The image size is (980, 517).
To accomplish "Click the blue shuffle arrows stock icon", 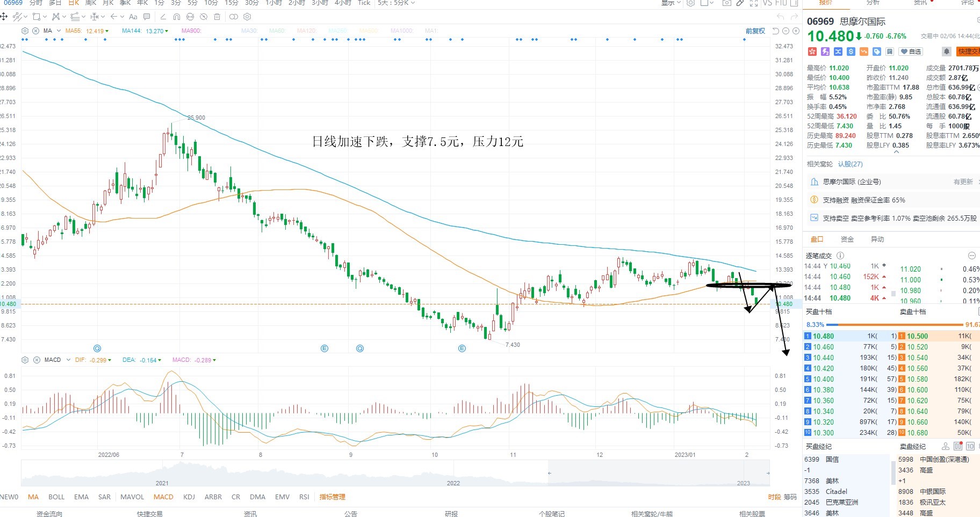I will point(838,52).
